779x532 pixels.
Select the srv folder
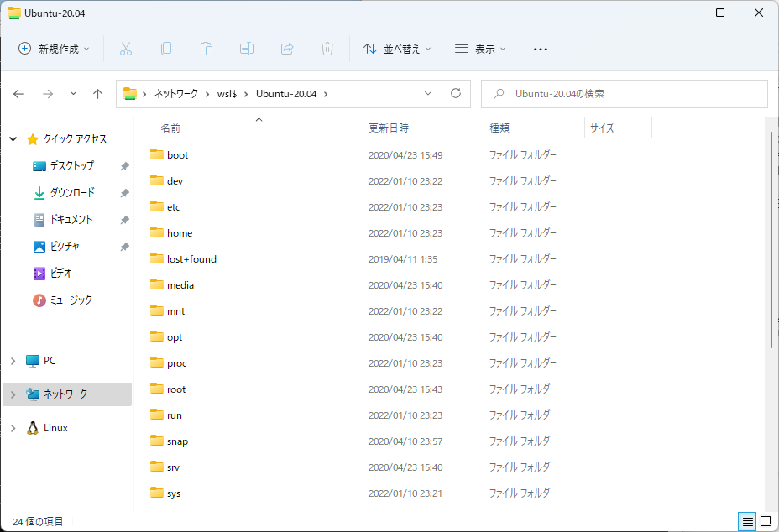point(174,467)
